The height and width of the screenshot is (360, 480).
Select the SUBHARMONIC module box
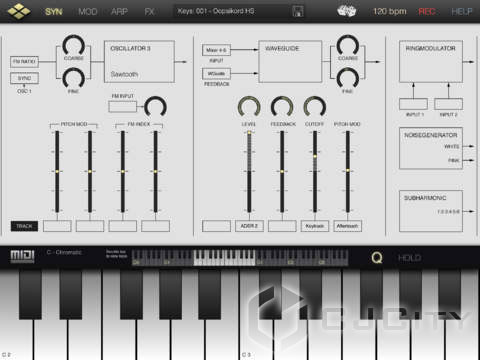coord(431,211)
